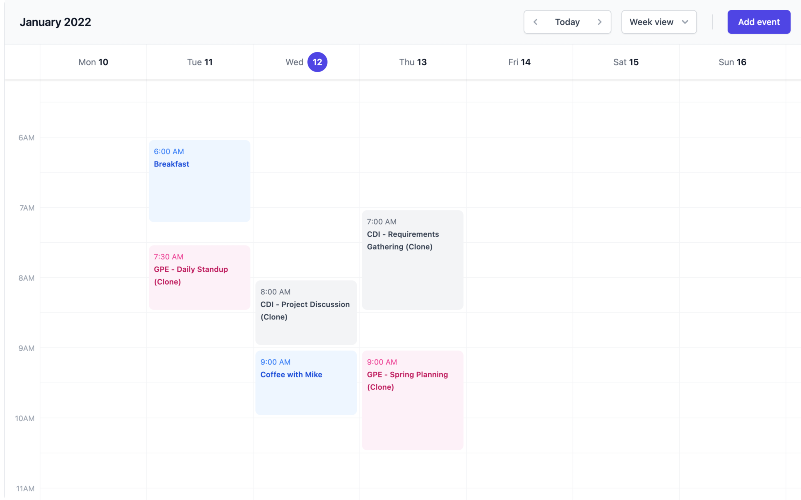Open the Breakfast event
The image size is (801, 500).
pyautogui.click(x=199, y=181)
